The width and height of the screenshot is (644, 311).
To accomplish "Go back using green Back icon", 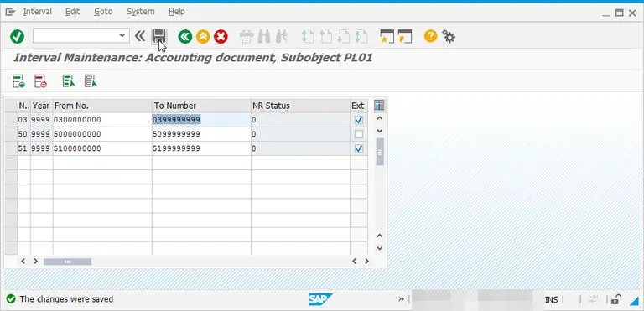I will click(185, 37).
